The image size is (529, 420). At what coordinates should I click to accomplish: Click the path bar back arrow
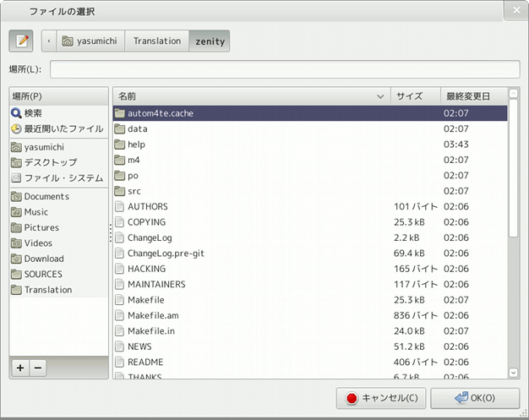[x=48, y=41]
